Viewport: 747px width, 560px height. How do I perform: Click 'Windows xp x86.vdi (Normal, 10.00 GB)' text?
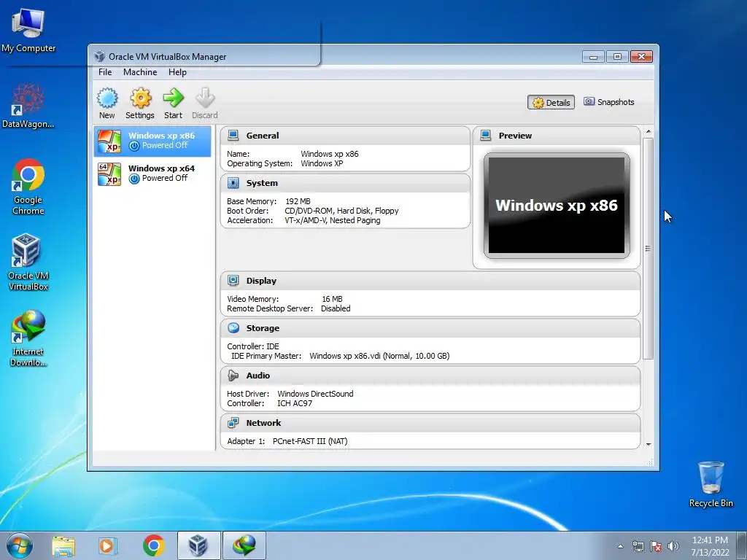pyautogui.click(x=379, y=356)
